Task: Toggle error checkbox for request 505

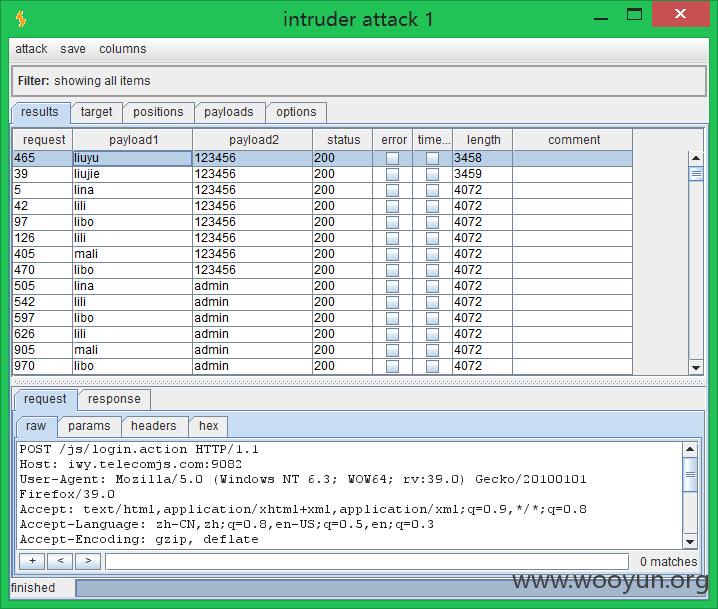Action: (x=392, y=286)
